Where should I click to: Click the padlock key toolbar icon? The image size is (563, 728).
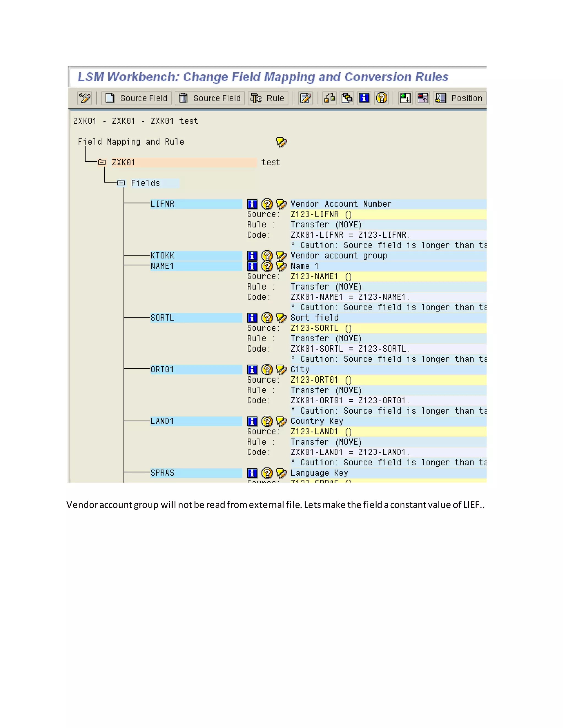[x=330, y=98]
